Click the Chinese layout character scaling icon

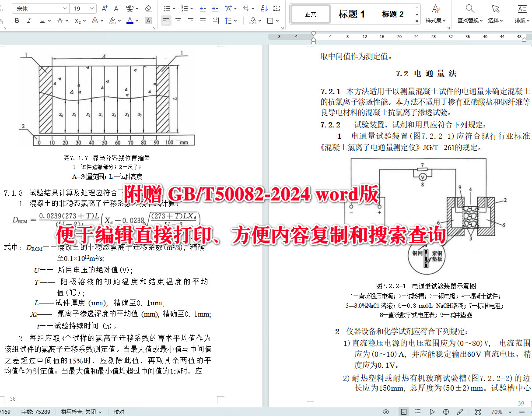[x=228, y=8]
